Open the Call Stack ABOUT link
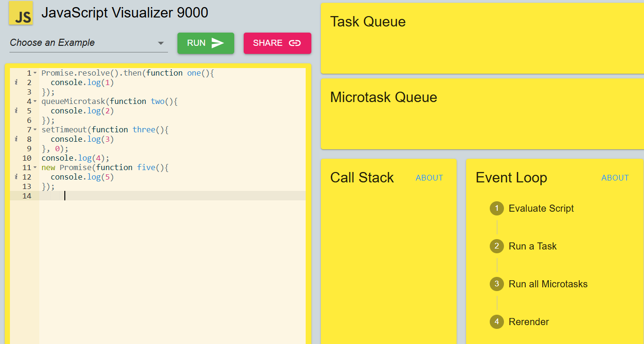 click(429, 178)
